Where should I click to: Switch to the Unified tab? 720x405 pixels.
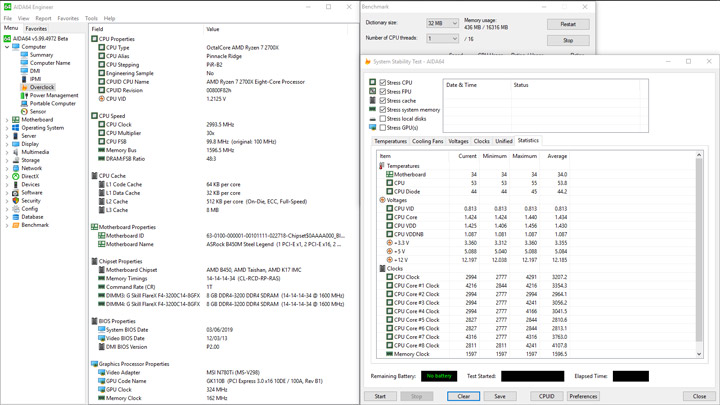click(504, 141)
